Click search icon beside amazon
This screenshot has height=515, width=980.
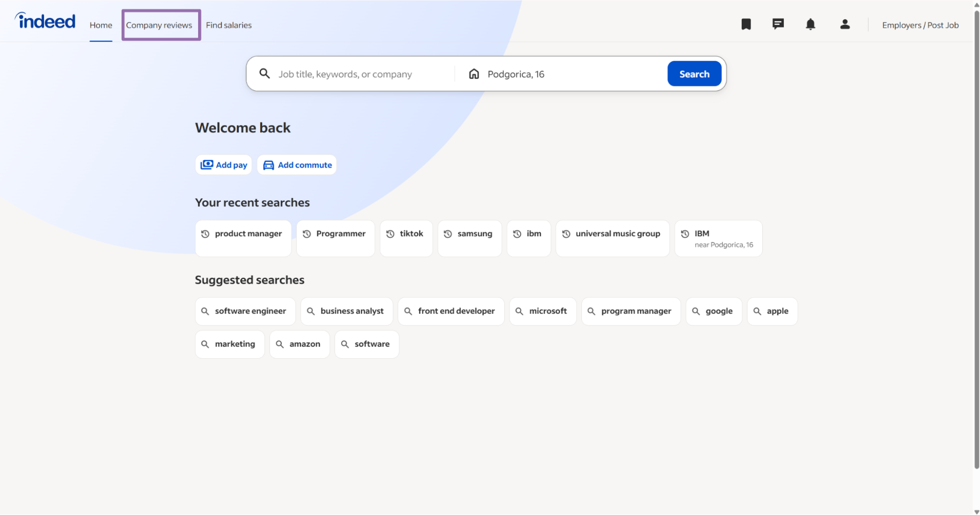point(279,344)
